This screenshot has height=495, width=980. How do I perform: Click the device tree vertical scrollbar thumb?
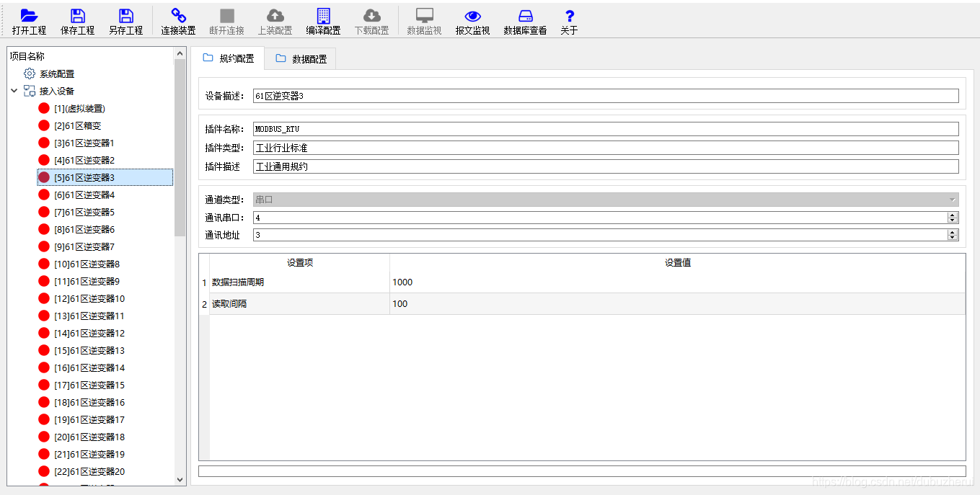coord(180,147)
